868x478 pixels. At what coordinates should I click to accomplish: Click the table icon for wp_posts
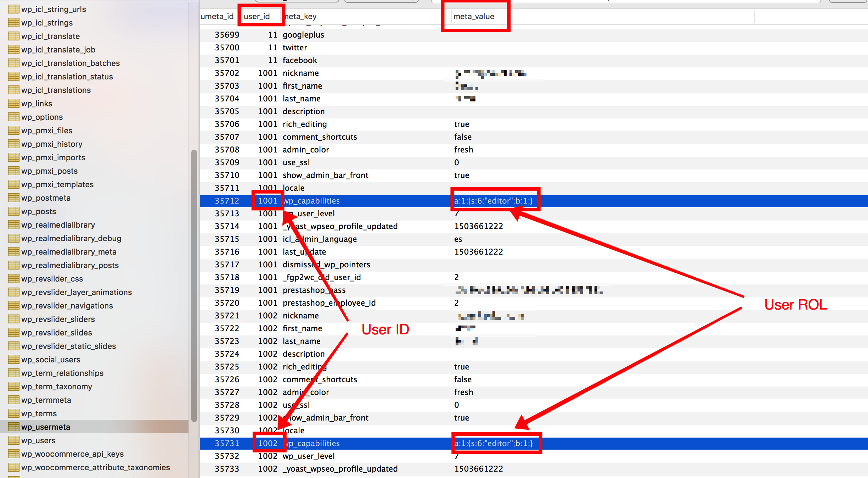tap(13, 211)
